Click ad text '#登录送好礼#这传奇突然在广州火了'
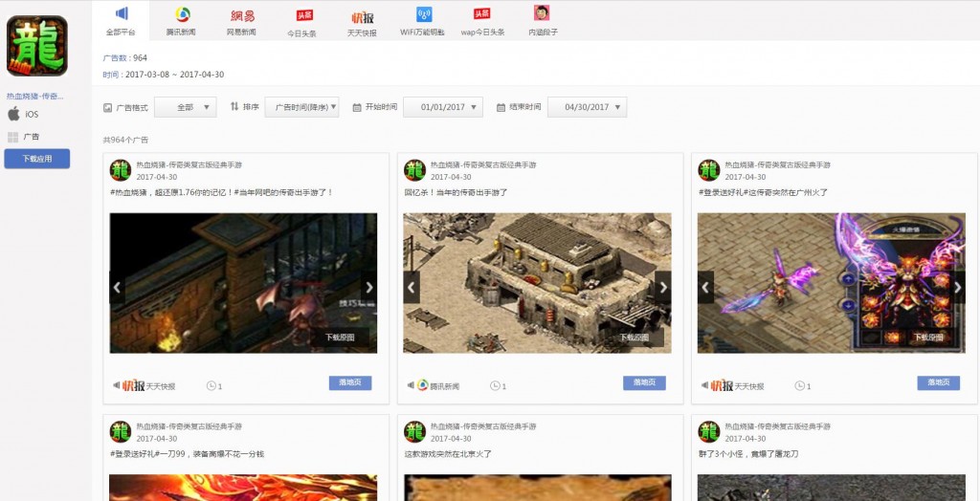This screenshot has width=980, height=501. [763, 192]
